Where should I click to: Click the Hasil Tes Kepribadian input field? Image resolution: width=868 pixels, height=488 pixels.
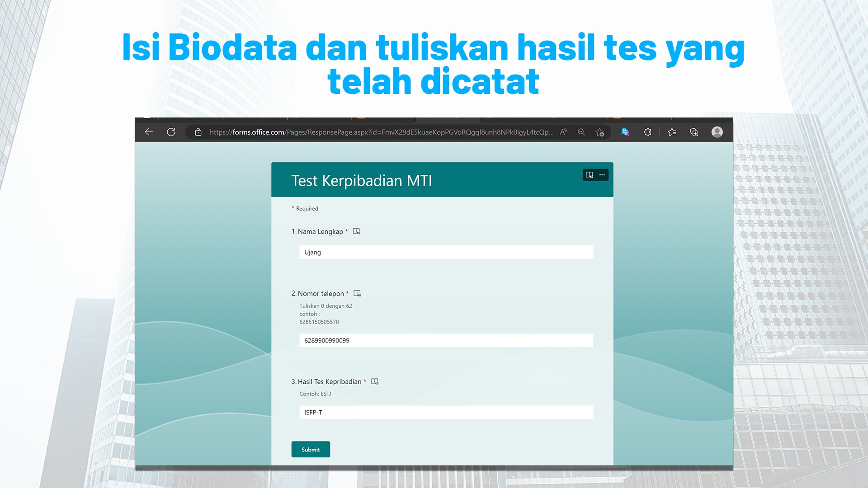[446, 412]
